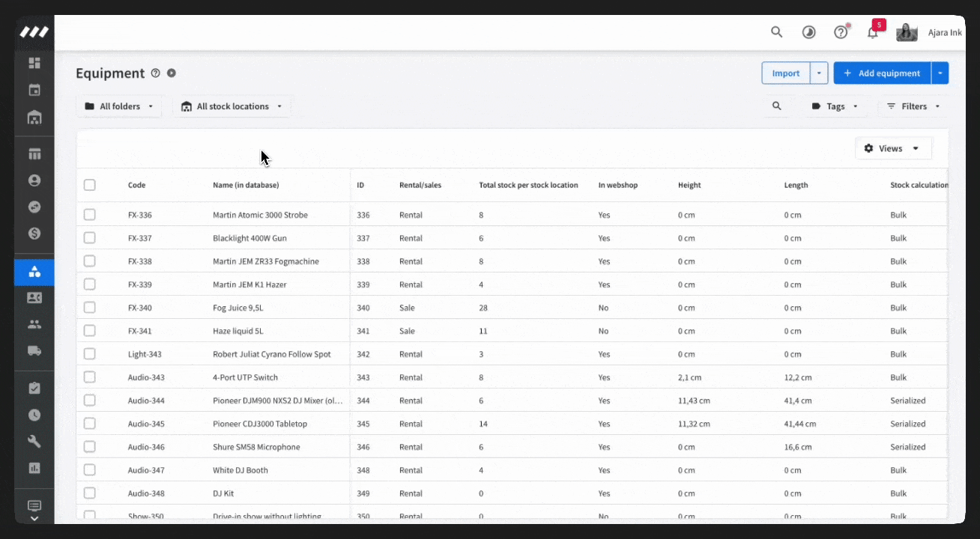The width and height of the screenshot is (980, 539).
Task: Open the warehouse icon in the sidebar
Action: (34, 118)
